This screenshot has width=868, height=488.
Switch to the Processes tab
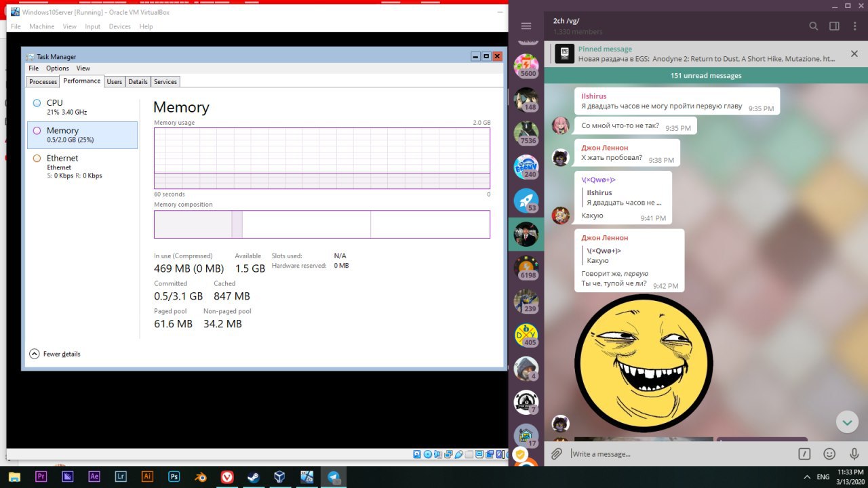click(x=43, y=81)
